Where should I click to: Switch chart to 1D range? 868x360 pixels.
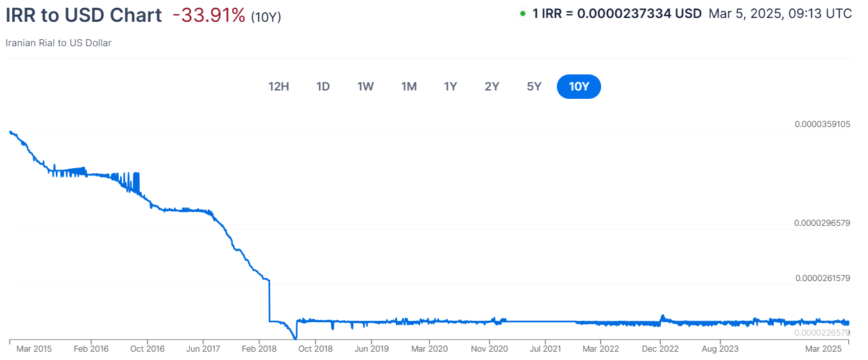pyautogui.click(x=323, y=87)
